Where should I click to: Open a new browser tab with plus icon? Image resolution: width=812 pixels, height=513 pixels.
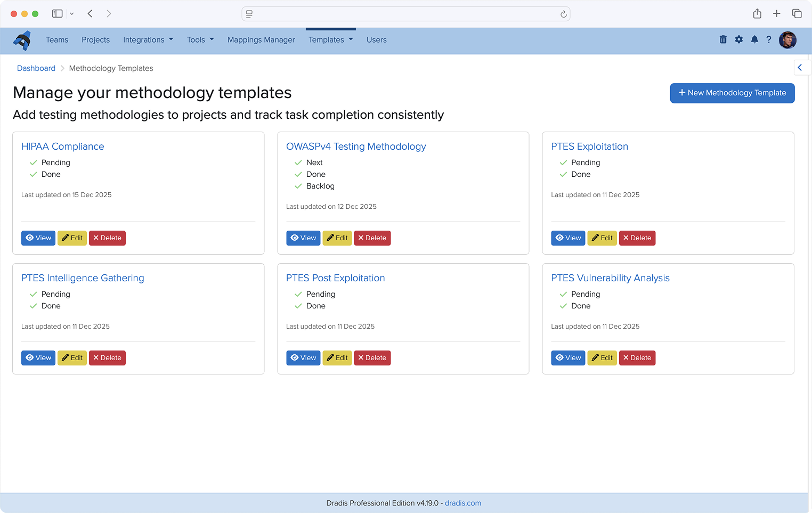click(x=777, y=14)
